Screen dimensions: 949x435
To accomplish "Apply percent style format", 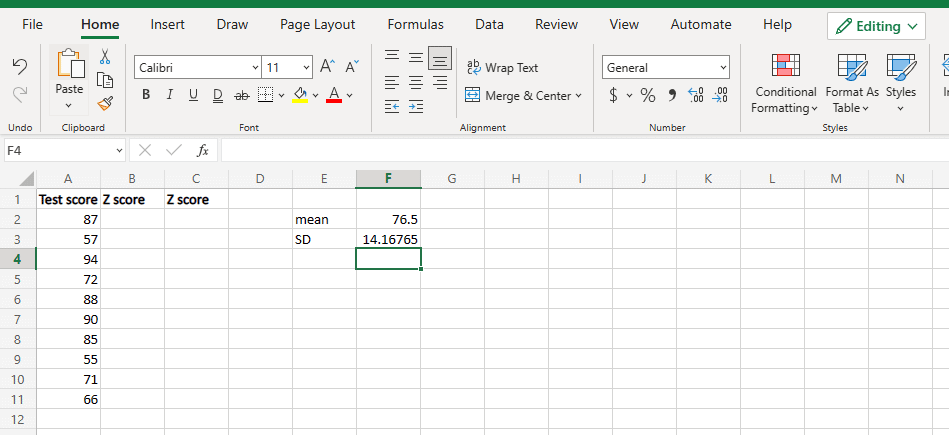I will pos(648,95).
